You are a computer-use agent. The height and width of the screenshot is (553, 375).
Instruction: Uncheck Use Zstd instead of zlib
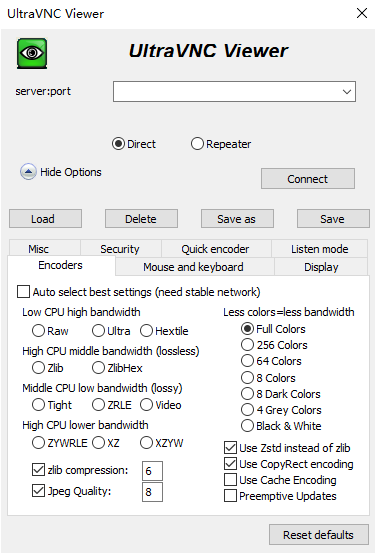pos(230,448)
